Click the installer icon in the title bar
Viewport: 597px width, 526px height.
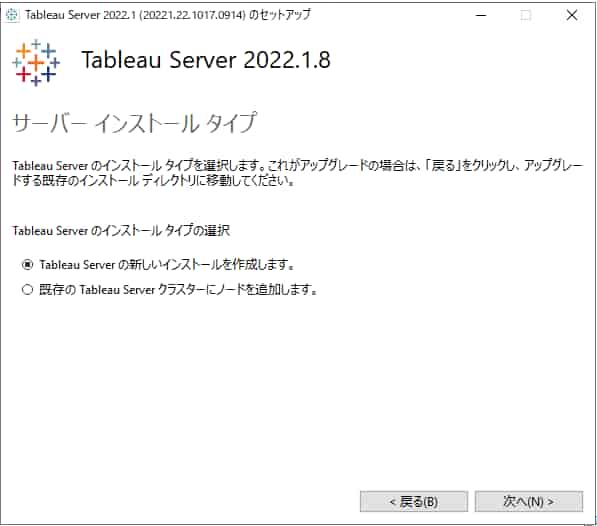pos(12,15)
